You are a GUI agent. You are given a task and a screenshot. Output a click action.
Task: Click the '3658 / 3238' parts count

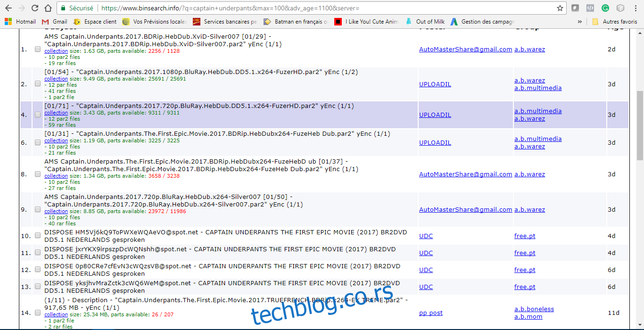point(164,176)
